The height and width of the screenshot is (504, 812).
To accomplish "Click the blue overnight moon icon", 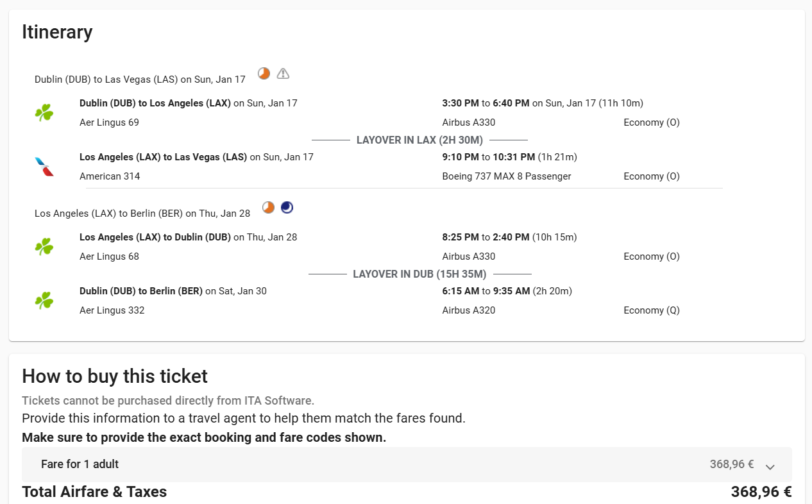I will click(x=287, y=207).
